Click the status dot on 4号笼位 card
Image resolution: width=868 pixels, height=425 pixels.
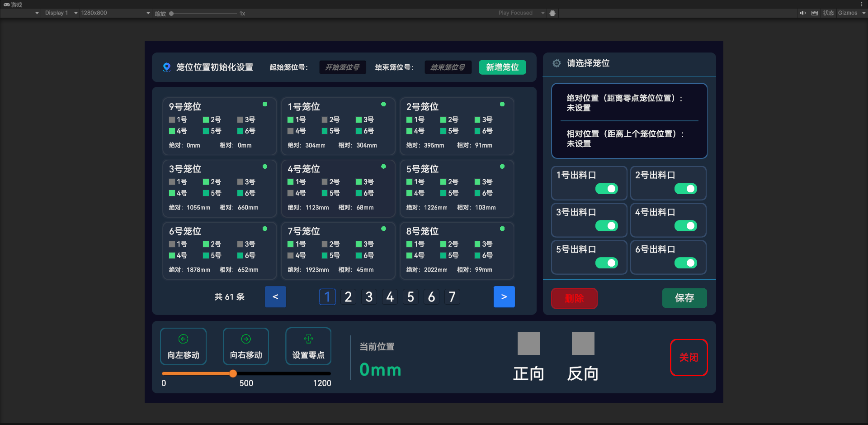pyautogui.click(x=383, y=167)
